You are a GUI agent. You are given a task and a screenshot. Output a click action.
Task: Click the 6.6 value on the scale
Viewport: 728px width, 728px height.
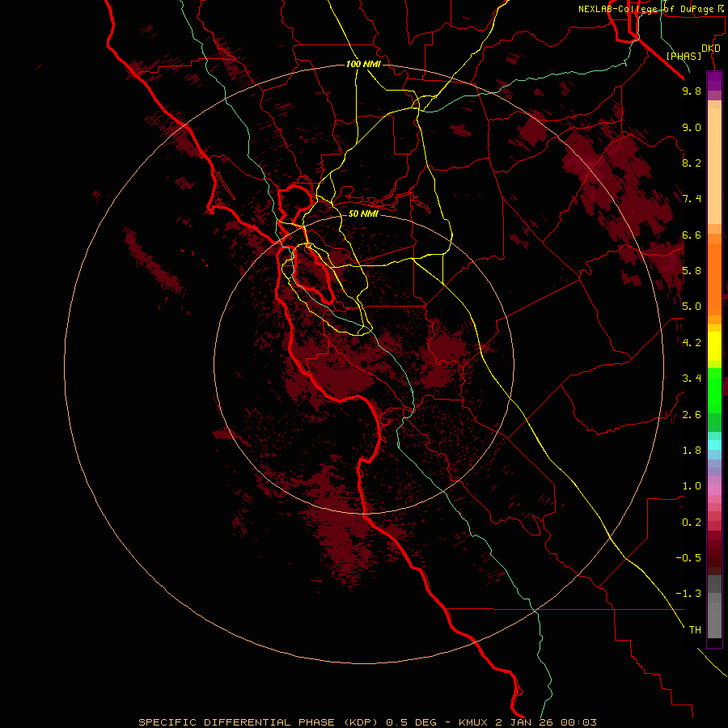[x=692, y=235]
